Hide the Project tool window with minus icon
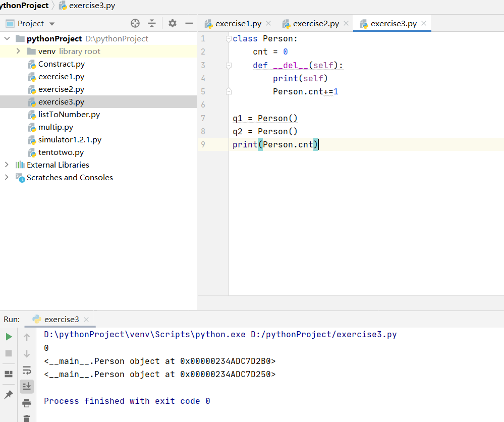The image size is (504, 422). coord(189,24)
